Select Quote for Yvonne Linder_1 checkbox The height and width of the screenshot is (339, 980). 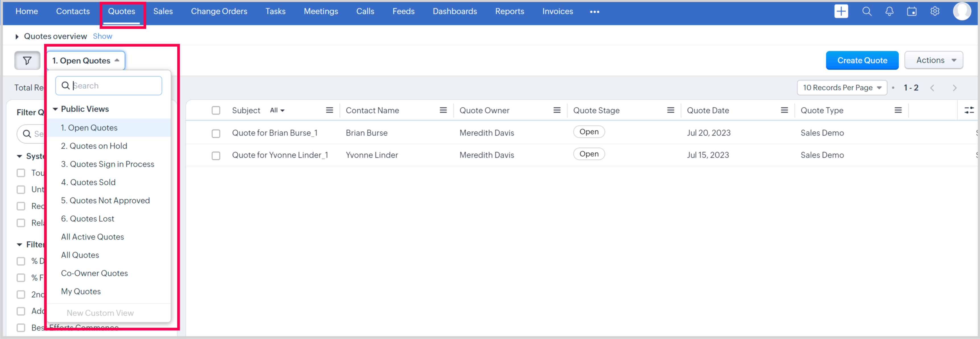(216, 155)
